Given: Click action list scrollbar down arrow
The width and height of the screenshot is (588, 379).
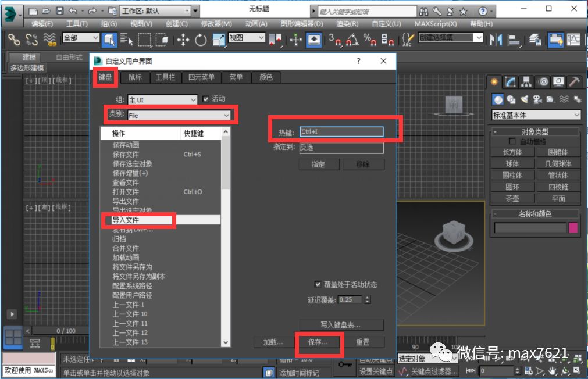Looking at the screenshot, I should (x=226, y=342).
